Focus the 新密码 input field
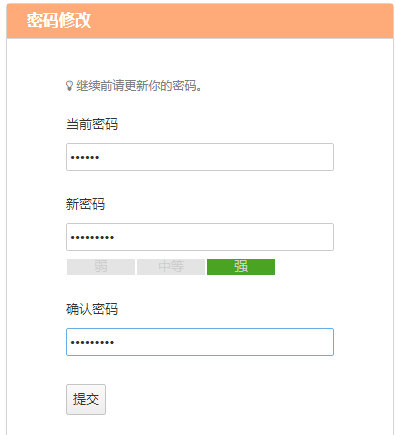The image size is (395, 435). click(200, 237)
